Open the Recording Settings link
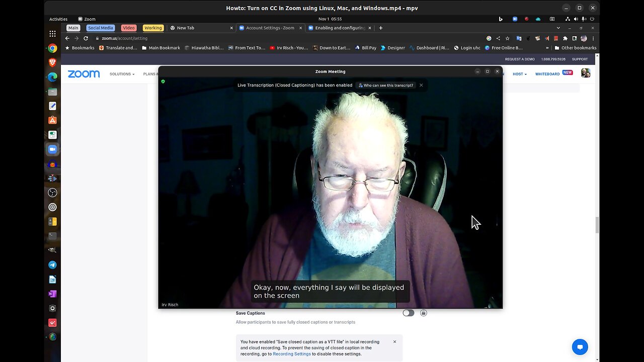This screenshot has height=362, width=644. coord(292,354)
